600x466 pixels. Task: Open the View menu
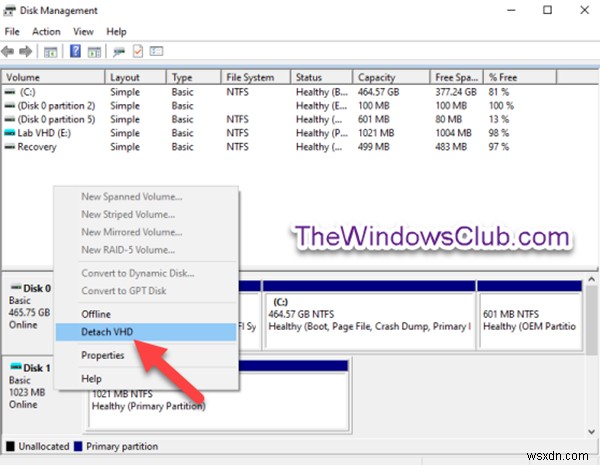point(83,32)
